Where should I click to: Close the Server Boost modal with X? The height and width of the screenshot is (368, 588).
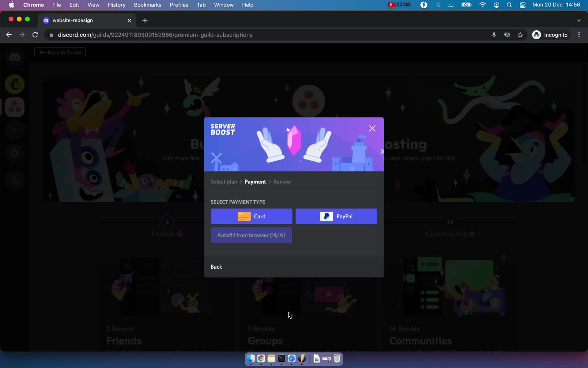point(372,128)
